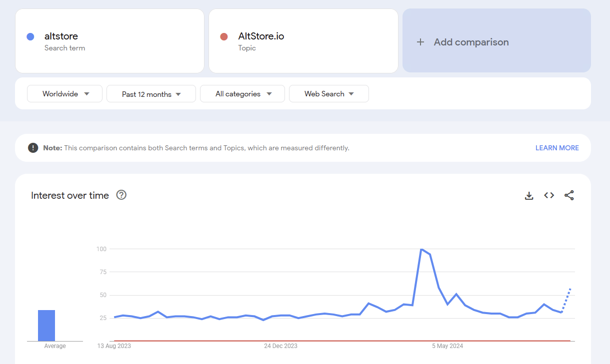Screen dimensions: 610x364
Task: Click the 100 y-axis label
Action: point(101,249)
